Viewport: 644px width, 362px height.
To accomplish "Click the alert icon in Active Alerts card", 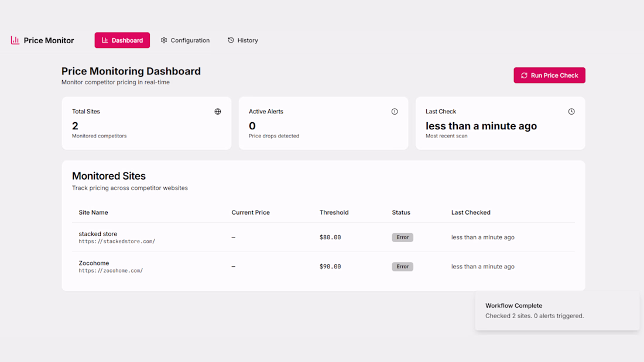I will tap(395, 112).
